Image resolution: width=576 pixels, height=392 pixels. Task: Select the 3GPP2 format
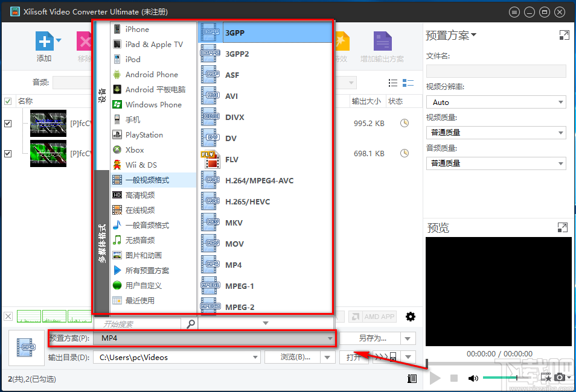[265, 54]
